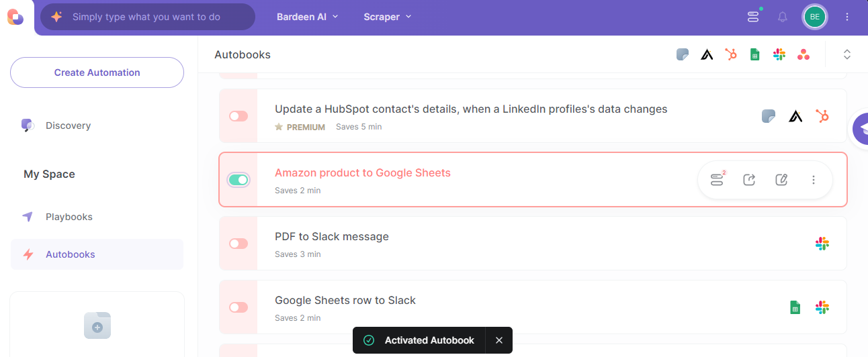Image resolution: width=868 pixels, height=357 pixels.
Task: Edit the Amazon product to Google Sheets autobook
Action: click(x=781, y=179)
